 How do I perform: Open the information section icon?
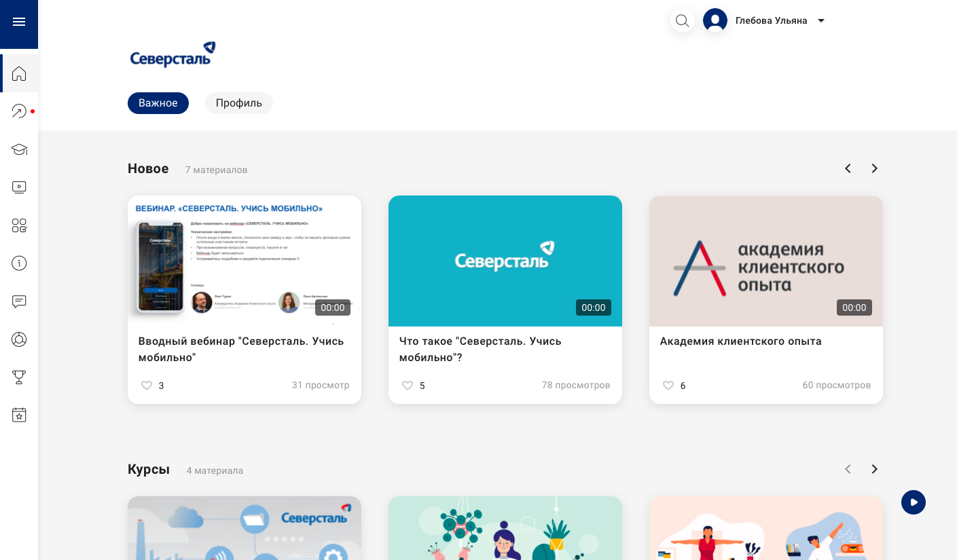(x=19, y=263)
